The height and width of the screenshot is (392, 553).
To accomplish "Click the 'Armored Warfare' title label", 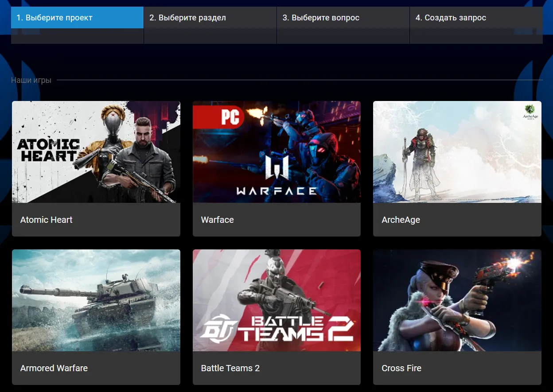I will pos(54,368).
